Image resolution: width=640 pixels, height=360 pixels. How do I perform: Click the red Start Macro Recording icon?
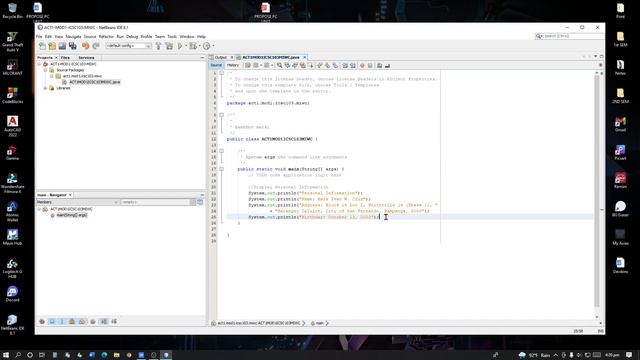click(x=362, y=65)
